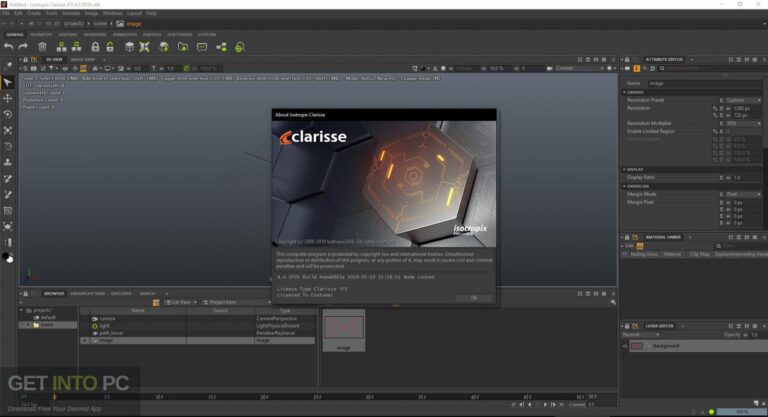Toggle visibility of the Background layer
This screenshot has height=417, width=768.
[625, 346]
